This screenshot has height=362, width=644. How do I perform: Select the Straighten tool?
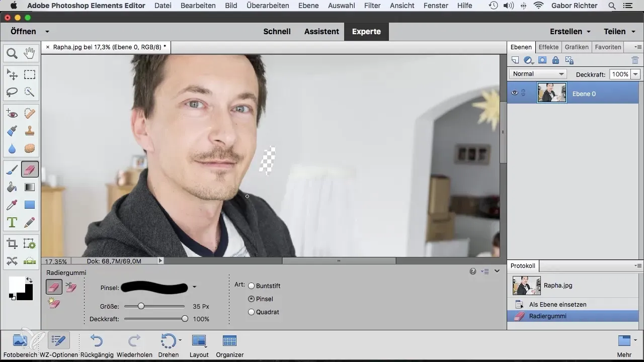30,261
